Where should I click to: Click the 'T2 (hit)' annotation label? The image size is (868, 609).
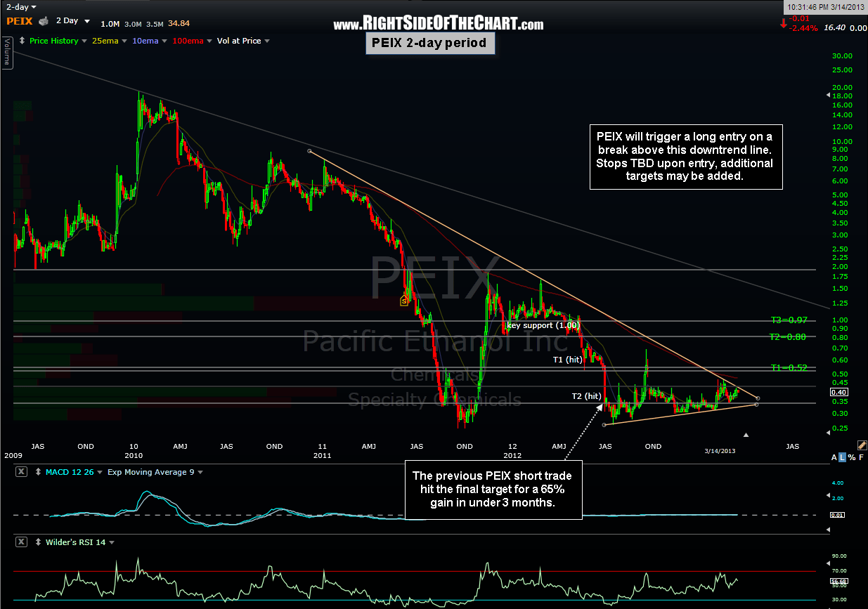click(587, 396)
